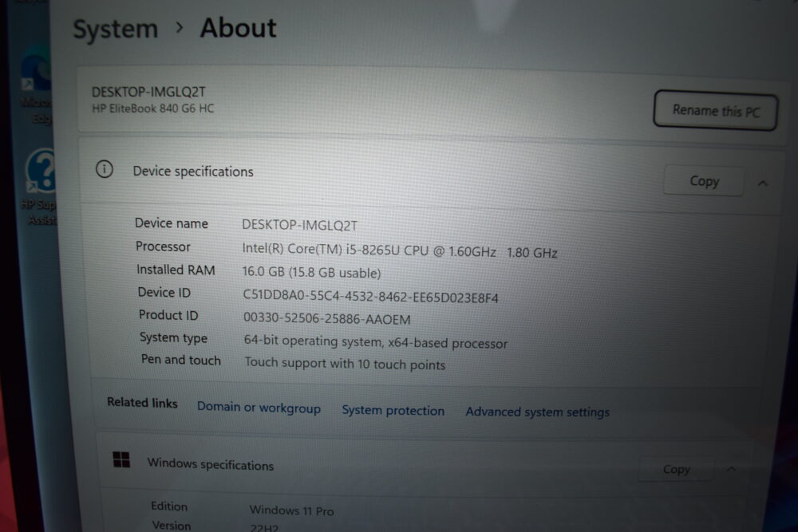Screen dimensions: 798x532
Task: Copy the Windows specifications
Action: (x=676, y=469)
